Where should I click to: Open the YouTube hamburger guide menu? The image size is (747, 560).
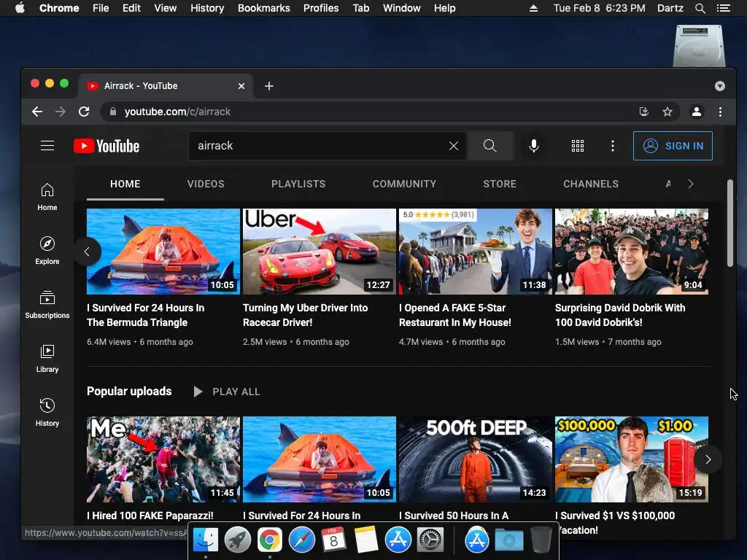(x=47, y=146)
